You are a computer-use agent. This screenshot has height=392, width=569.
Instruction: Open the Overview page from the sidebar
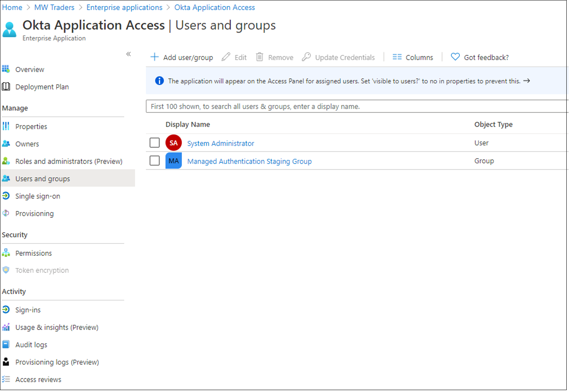click(30, 69)
